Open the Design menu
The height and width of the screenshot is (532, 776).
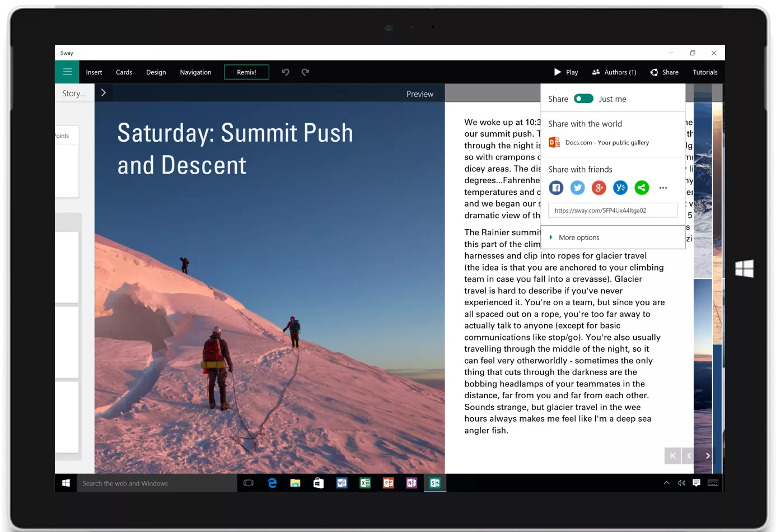(x=156, y=72)
